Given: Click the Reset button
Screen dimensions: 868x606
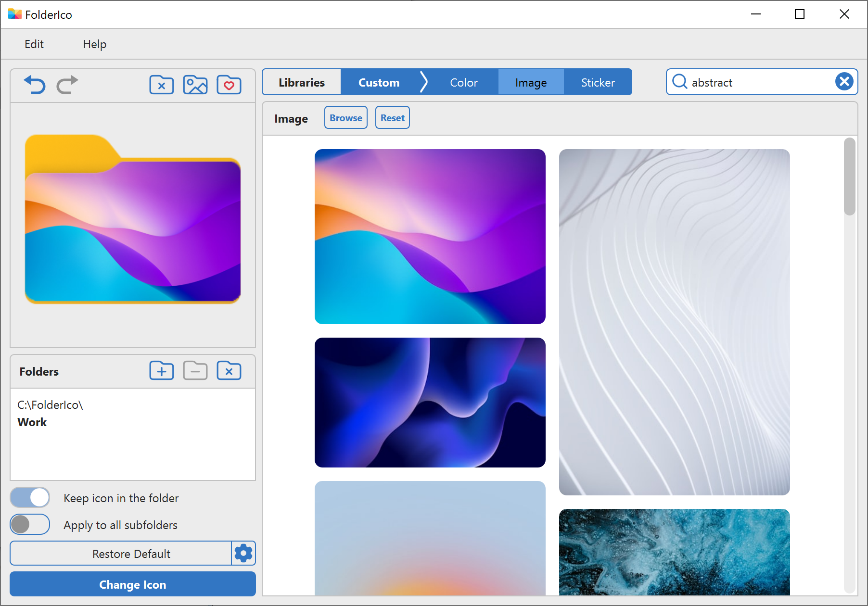Looking at the screenshot, I should 393,118.
